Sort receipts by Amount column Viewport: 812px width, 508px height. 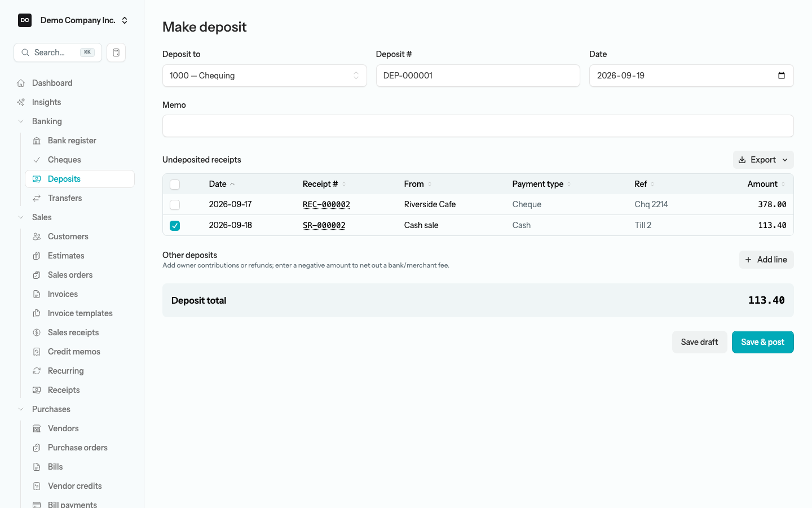pyautogui.click(x=766, y=184)
